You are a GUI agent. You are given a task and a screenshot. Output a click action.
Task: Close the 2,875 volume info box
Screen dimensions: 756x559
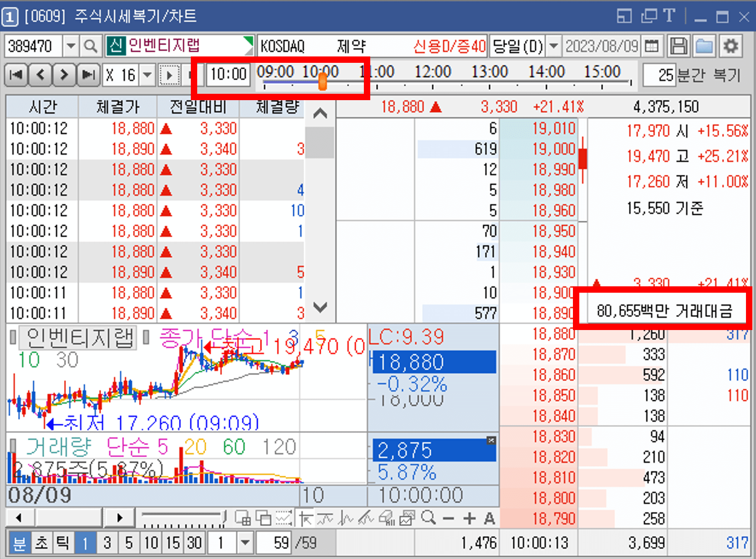tap(491, 440)
